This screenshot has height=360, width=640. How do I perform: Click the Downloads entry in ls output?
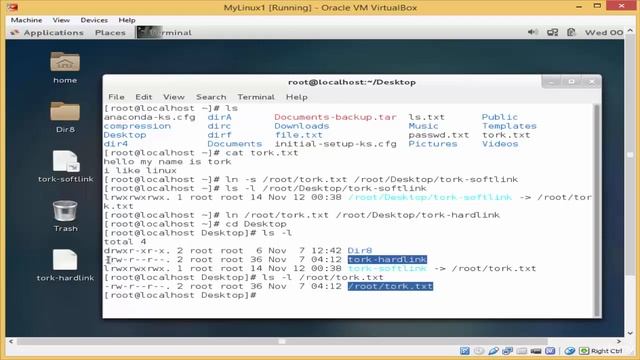(x=302, y=126)
